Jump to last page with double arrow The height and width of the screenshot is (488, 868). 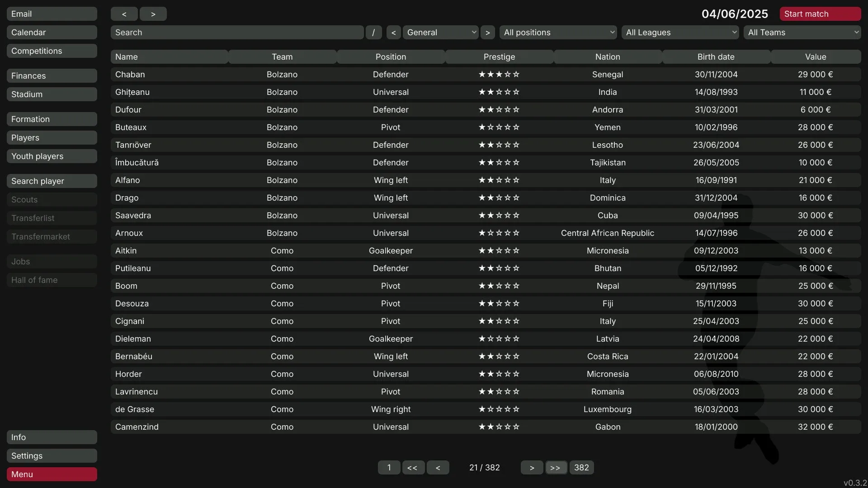tap(555, 468)
